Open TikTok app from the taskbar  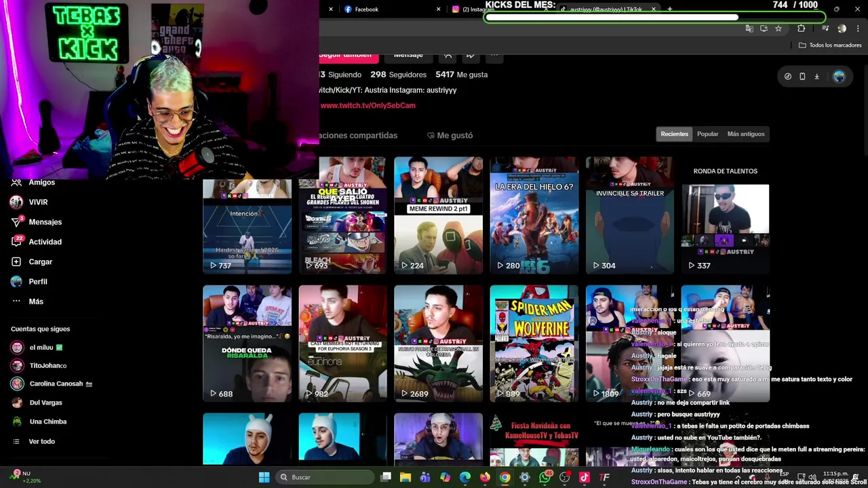pyautogui.click(x=584, y=477)
